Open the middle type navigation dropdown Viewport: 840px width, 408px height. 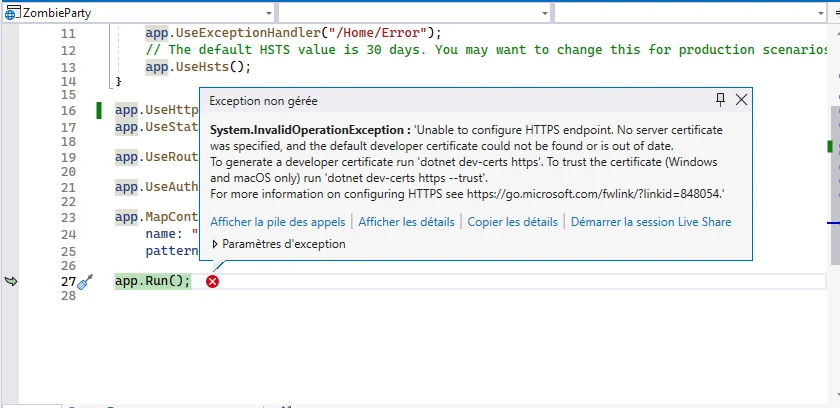tap(545, 13)
